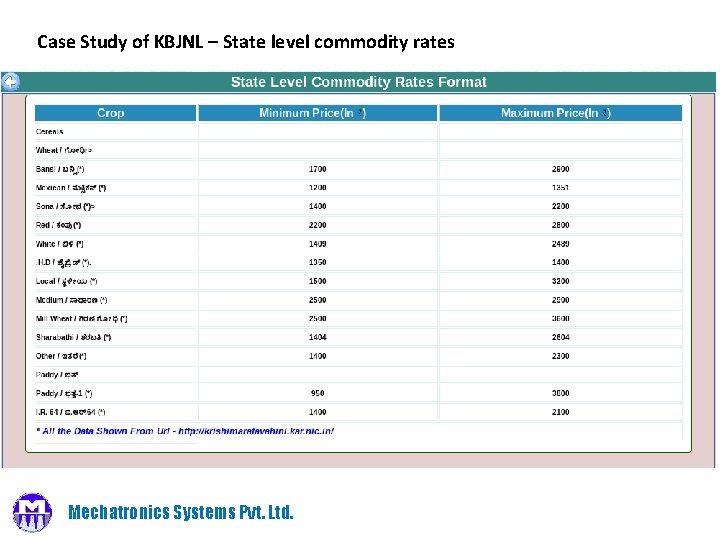The image size is (720, 540).
Task: Select the H.D crop name
Action: (x=63, y=263)
